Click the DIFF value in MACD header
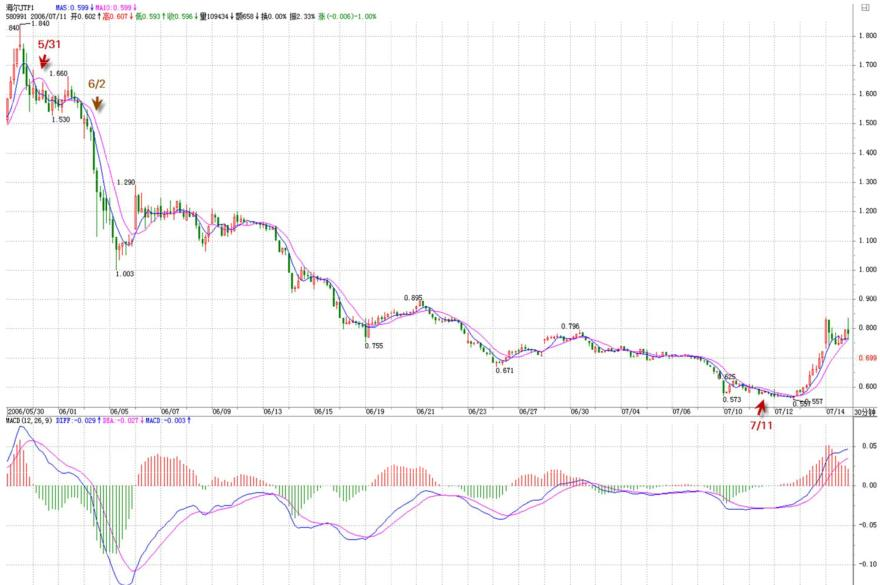The height and width of the screenshot is (585, 880). click(78, 421)
